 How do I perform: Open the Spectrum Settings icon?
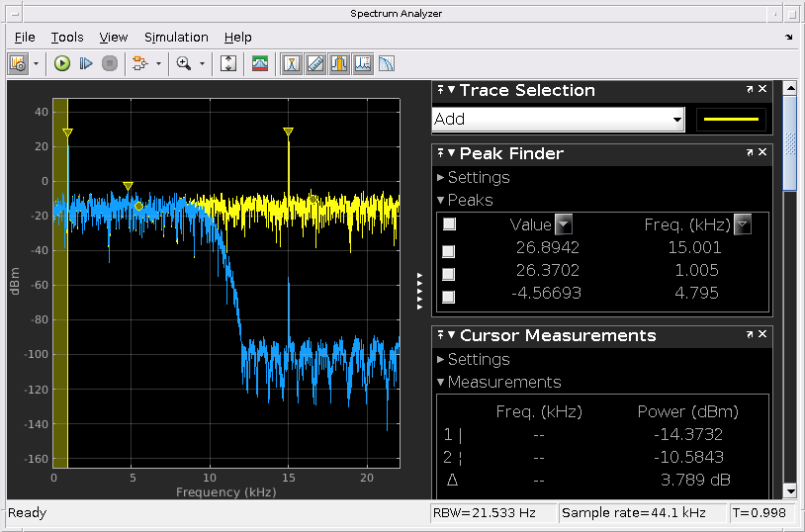point(260,63)
